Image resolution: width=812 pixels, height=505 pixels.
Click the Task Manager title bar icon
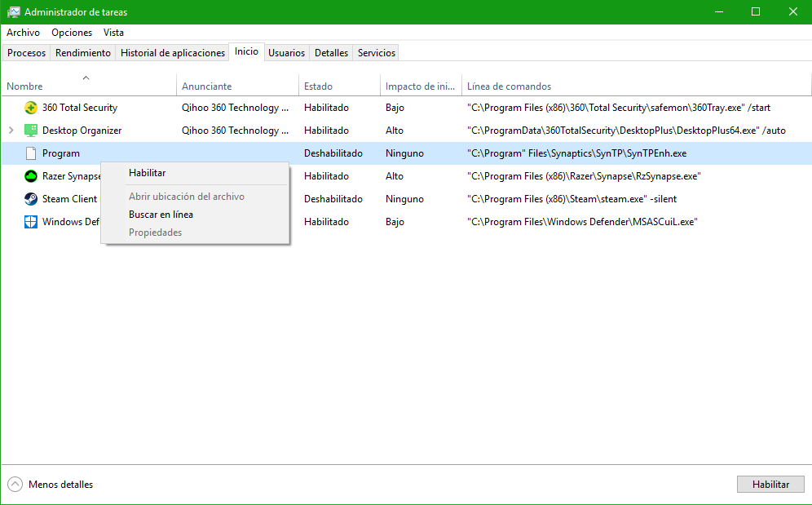pyautogui.click(x=14, y=12)
